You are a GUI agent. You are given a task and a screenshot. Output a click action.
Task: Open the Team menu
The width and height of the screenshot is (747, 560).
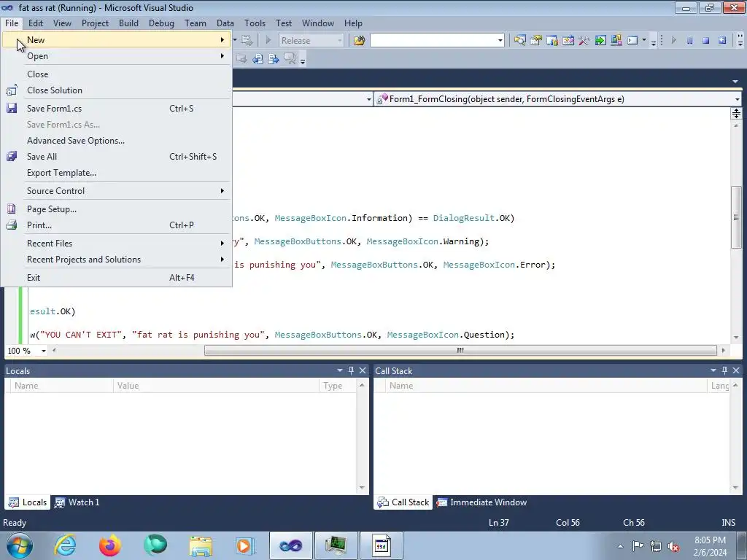click(x=196, y=23)
